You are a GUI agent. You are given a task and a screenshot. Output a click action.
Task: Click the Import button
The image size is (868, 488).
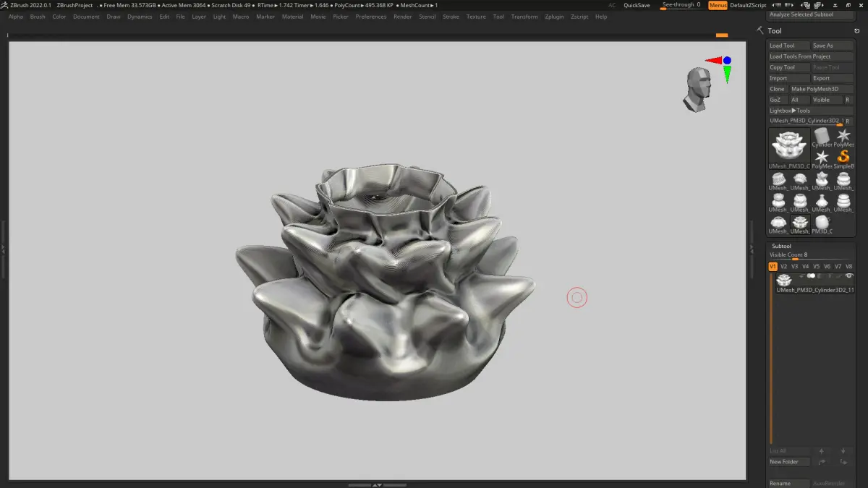[x=788, y=78]
